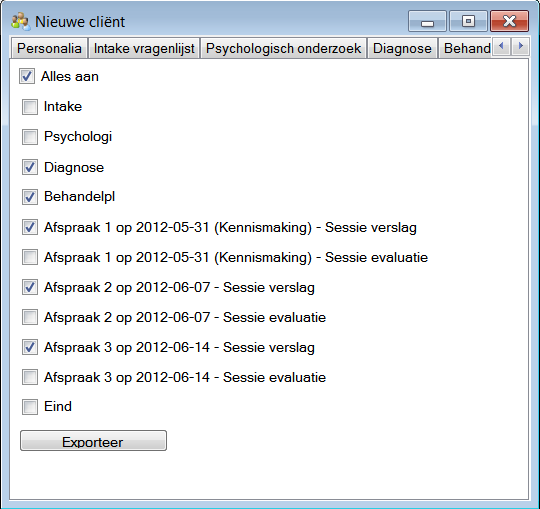Tick the Psychologi checkbox
Screen dimensions: 540x509
point(30,137)
